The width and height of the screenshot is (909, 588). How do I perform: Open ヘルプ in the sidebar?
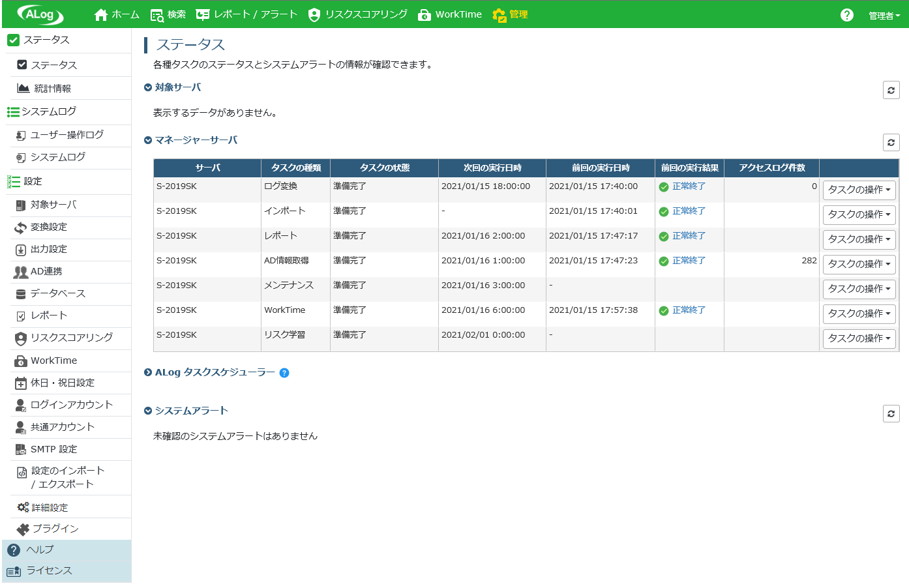(x=67, y=550)
